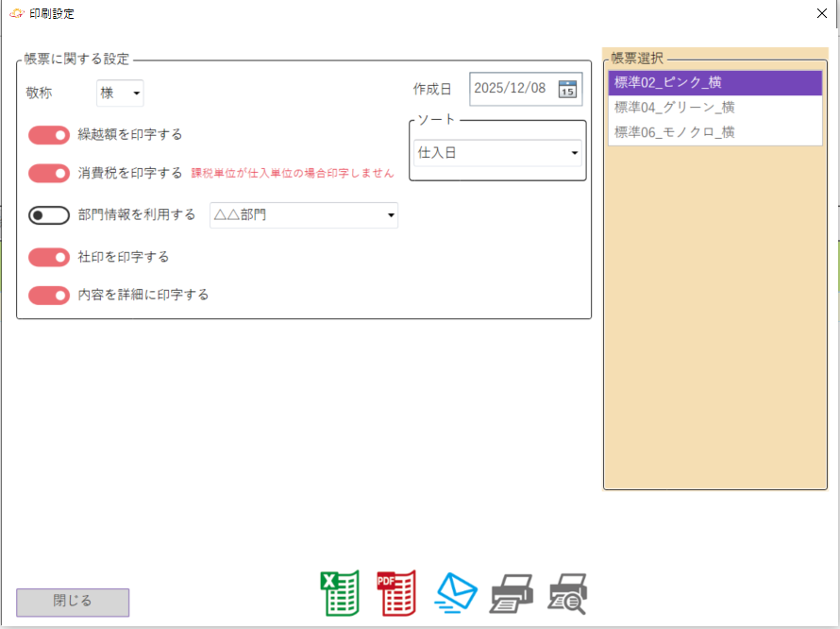This screenshot has height=629, width=840.
Task: Click the 閉じる button
Action: click(73, 602)
